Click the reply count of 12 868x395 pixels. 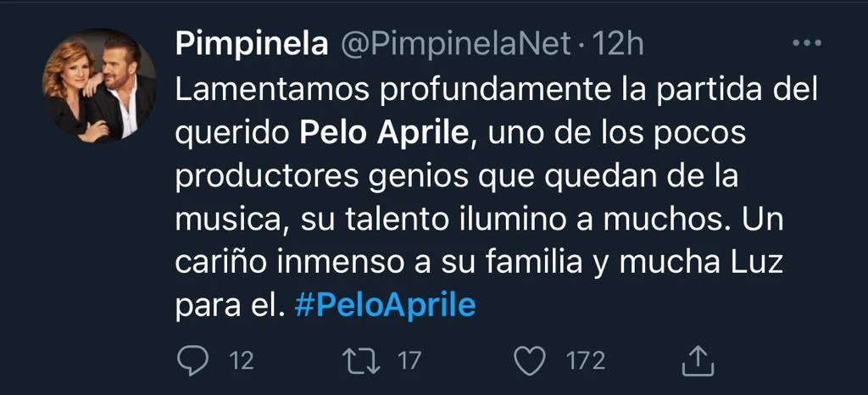click(242, 361)
